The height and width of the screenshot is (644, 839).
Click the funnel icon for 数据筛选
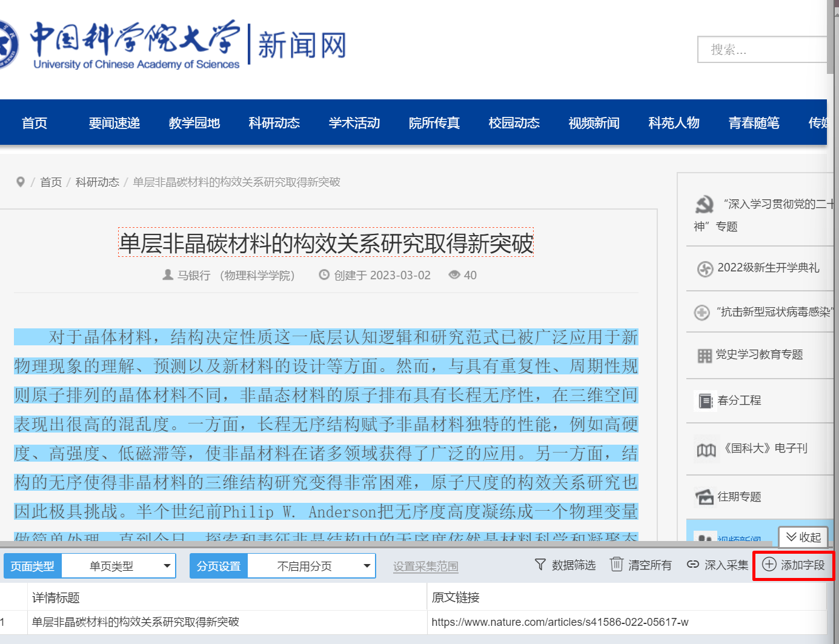coord(540,565)
